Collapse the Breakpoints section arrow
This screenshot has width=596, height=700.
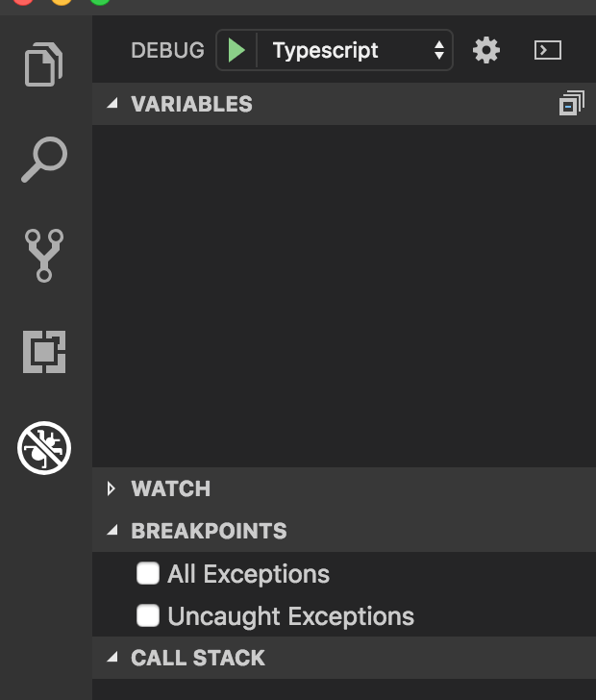point(113,531)
